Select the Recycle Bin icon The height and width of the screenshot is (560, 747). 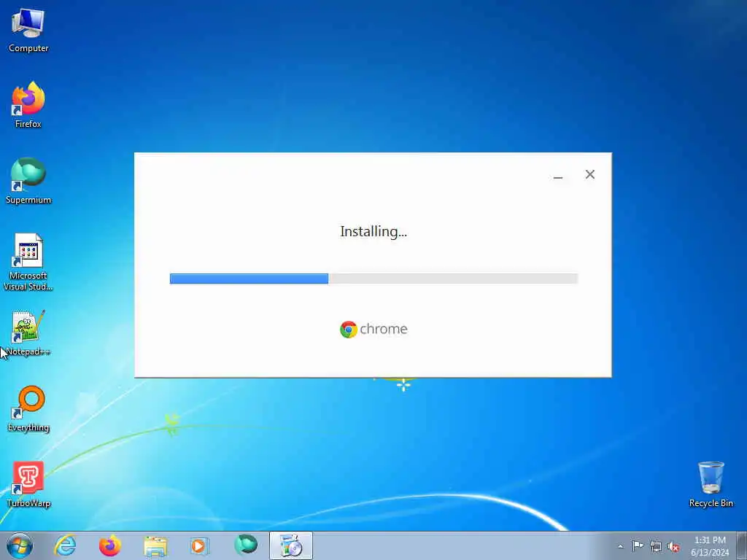click(711, 484)
